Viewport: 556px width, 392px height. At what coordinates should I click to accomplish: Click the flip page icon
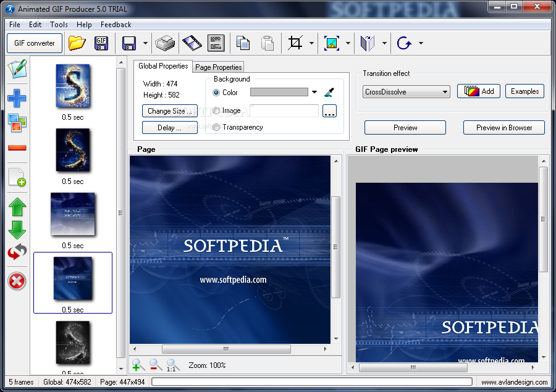coord(368,43)
